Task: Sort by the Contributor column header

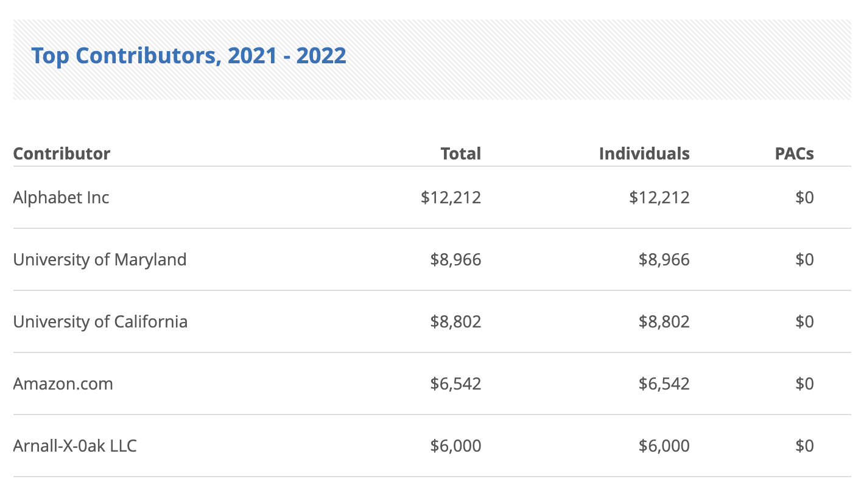Action: point(61,153)
